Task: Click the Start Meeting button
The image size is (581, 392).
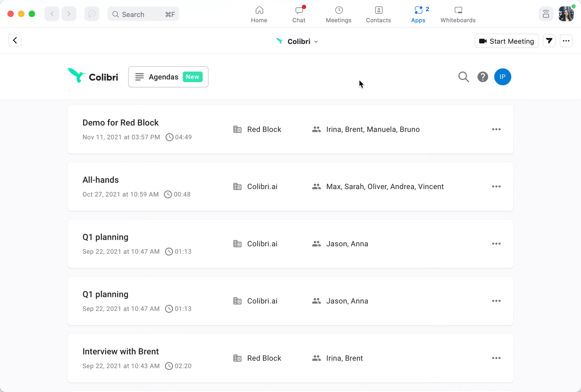Action: point(507,41)
